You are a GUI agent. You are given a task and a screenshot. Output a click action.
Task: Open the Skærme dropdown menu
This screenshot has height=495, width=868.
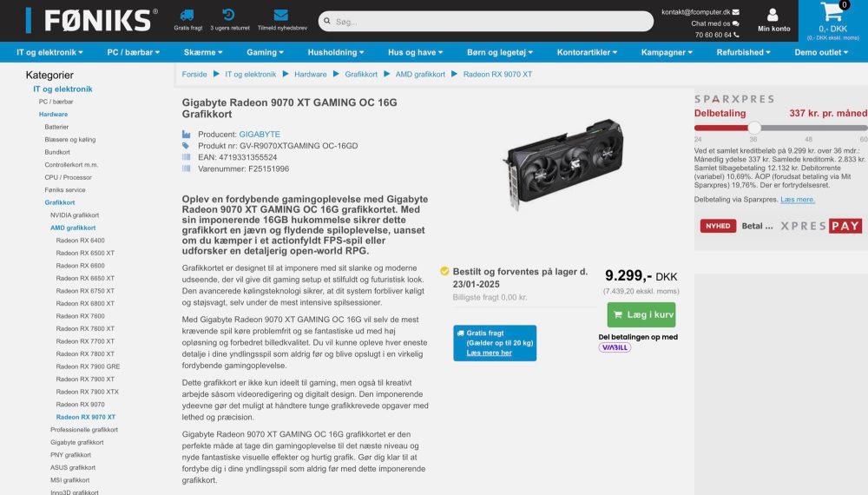(x=202, y=52)
